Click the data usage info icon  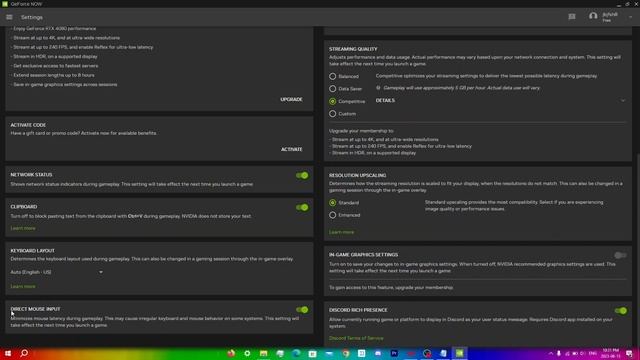coord(378,88)
